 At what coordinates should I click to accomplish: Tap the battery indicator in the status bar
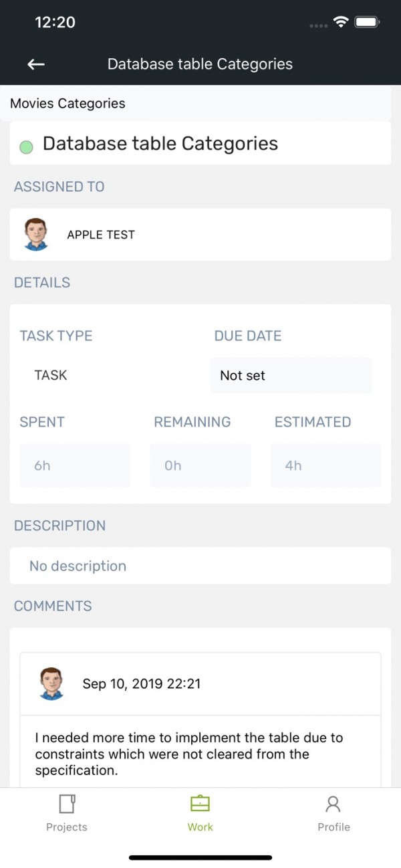point(367,22)
